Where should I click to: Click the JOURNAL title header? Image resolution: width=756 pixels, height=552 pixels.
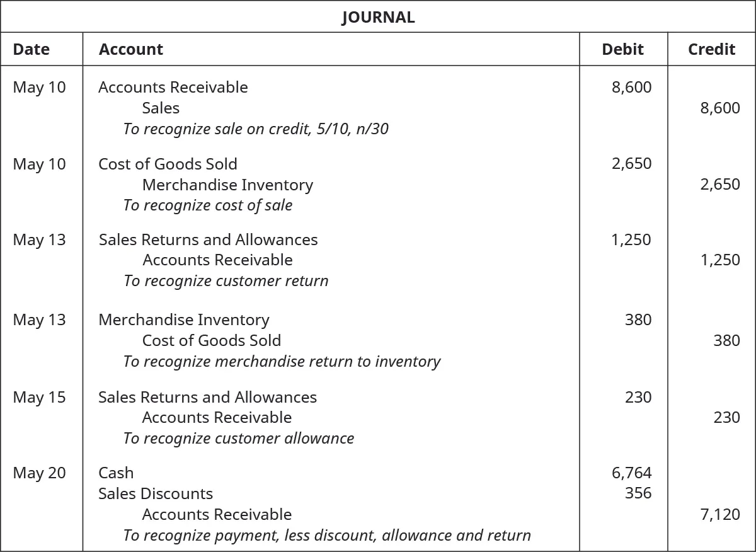[378, 17]
